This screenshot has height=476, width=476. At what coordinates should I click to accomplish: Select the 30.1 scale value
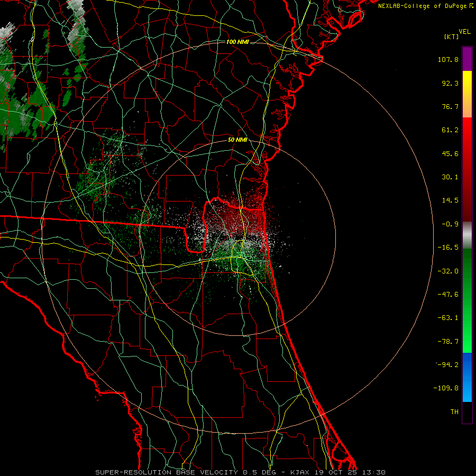(x=450, y=177)
